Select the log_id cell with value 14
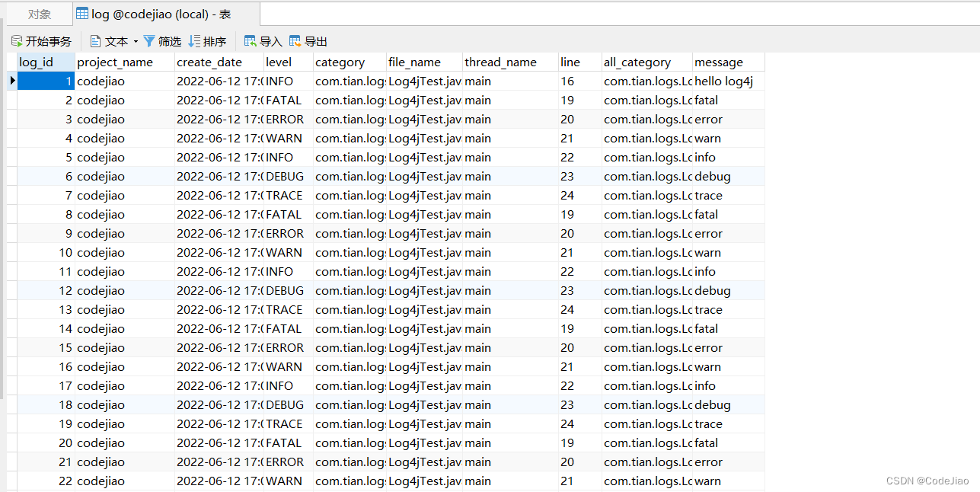 tap(46, 328)
